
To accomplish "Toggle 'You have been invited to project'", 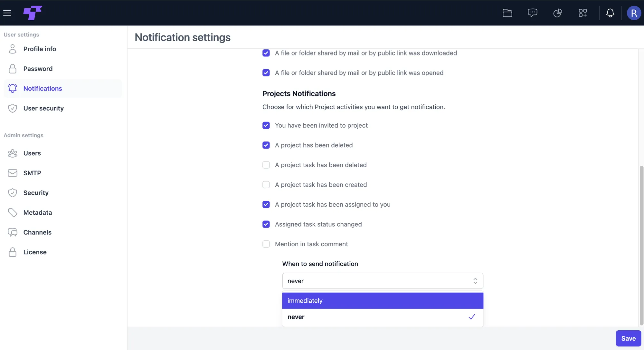I will 266,125.
